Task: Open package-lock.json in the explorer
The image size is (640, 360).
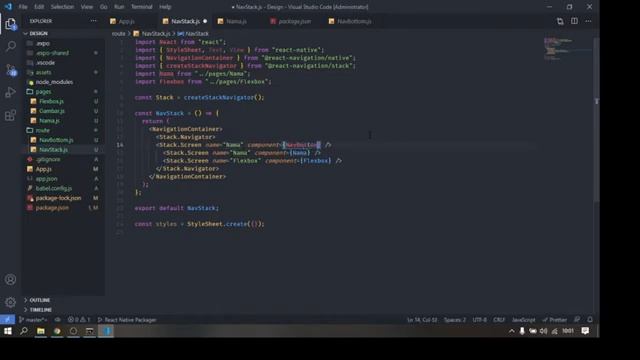Action: pyautogui.click(x=58, y=198)
